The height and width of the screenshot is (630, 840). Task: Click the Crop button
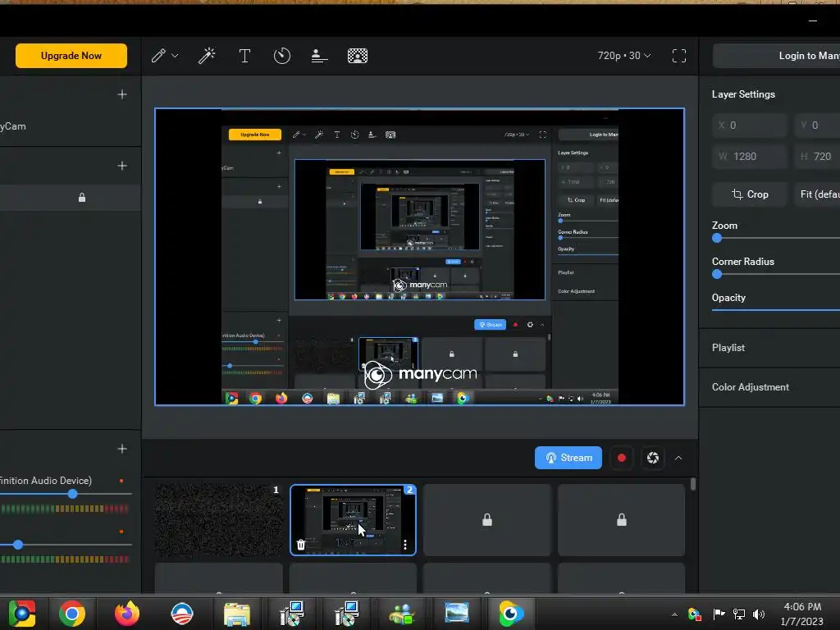click(x=750, y=194)
